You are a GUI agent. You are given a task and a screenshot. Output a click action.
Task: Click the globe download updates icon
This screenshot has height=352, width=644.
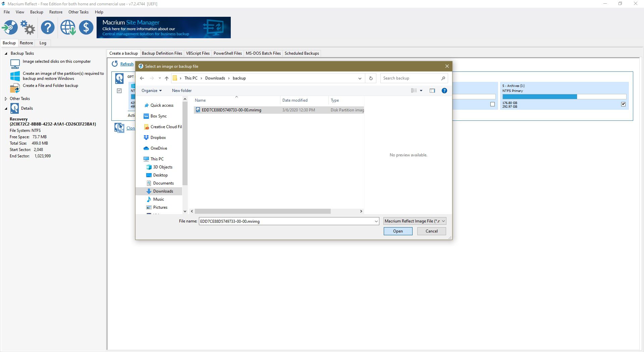(x=68, y=28)
